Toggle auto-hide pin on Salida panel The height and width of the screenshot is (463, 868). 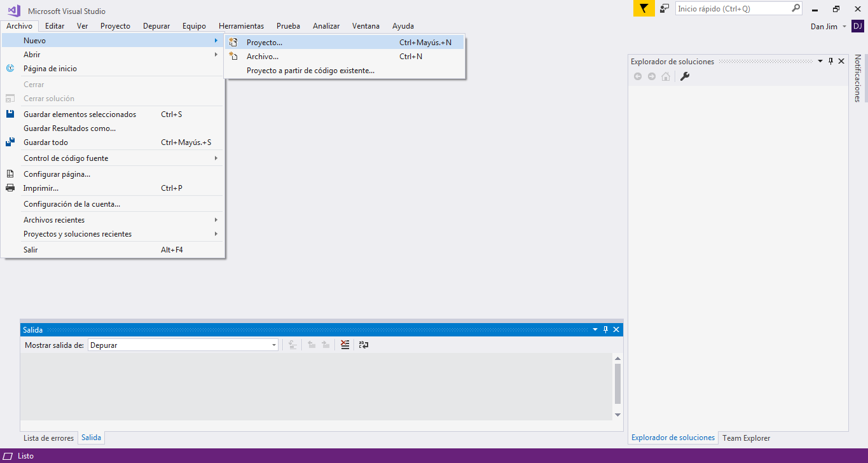click(605, 329)
